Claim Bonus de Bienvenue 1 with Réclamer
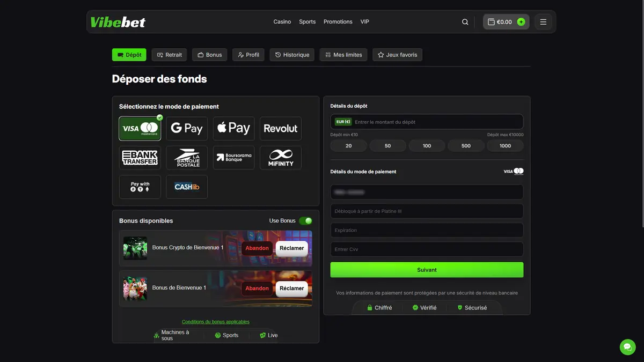Image resolution: width=644 pixels, height=362 pixels. click(292, 289)
